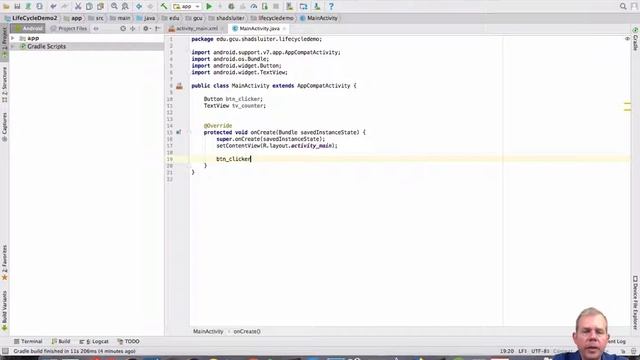Toggle the Captures side tool window
Image resolution: width=640 pixels, height=360 pixels.
(x=4, y=127)
